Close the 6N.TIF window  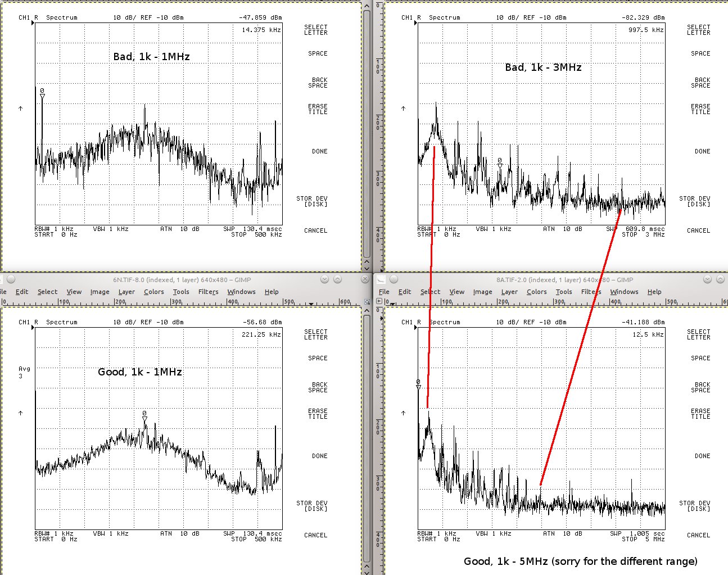(366, 279)
